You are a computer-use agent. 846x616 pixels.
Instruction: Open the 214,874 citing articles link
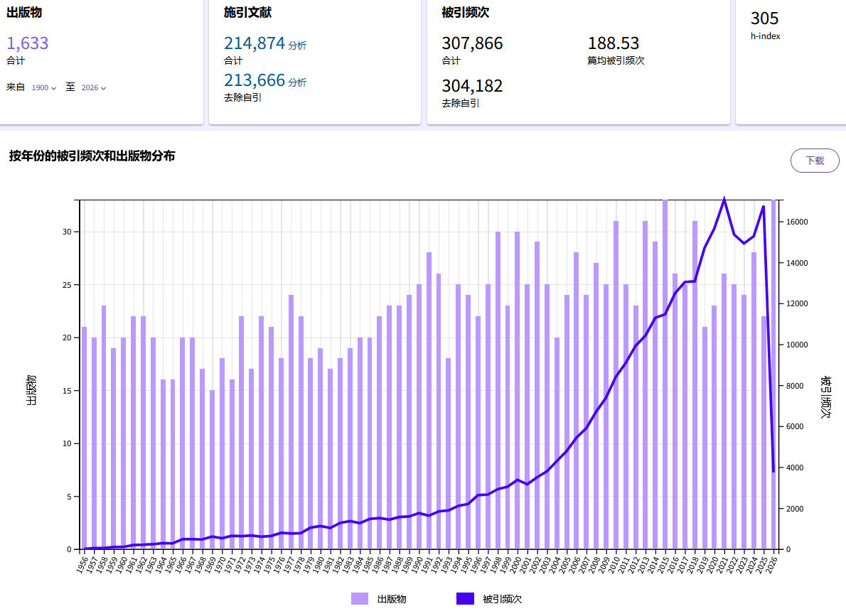click(x=255, y=43)
